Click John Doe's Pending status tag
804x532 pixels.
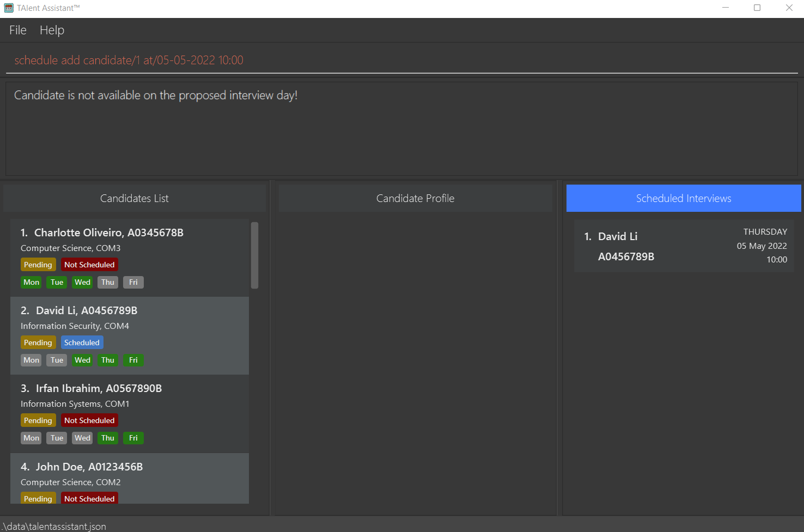tap(38, 498)
